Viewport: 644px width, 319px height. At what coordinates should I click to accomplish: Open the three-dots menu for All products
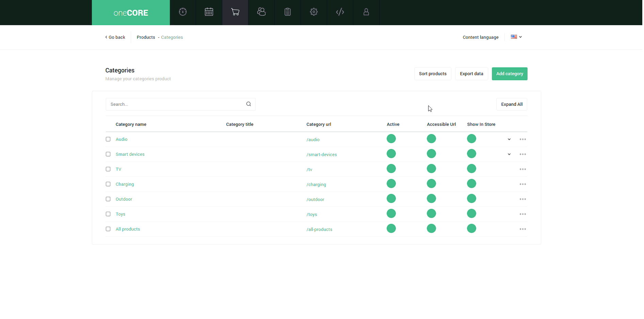point(523,229)
